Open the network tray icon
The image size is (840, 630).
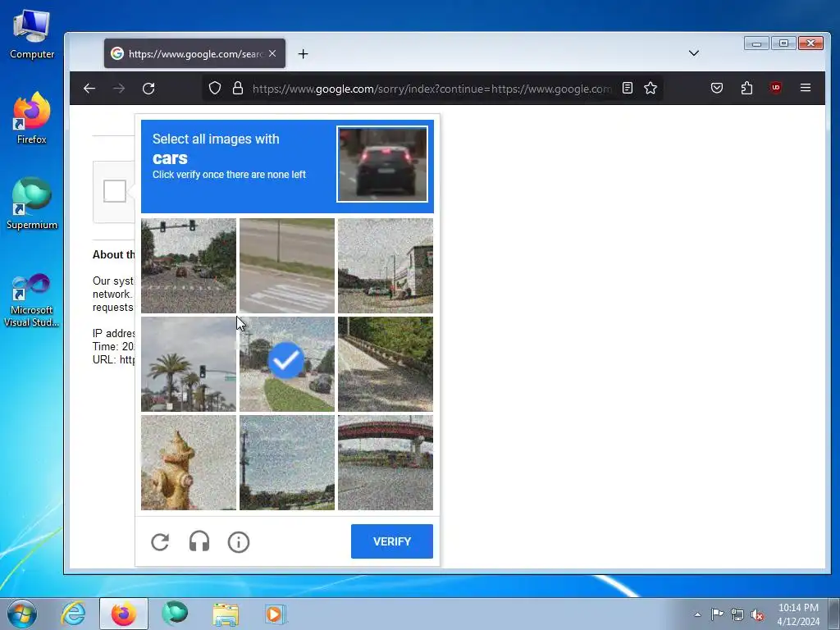[x=737, y=614]
